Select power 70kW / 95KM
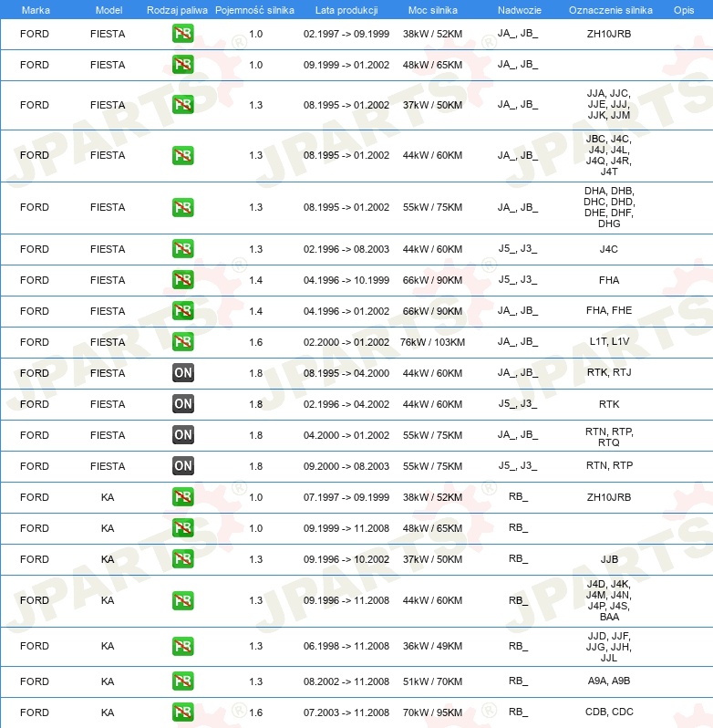This screenshot has width=713, height=728. [x=432, y=712]
